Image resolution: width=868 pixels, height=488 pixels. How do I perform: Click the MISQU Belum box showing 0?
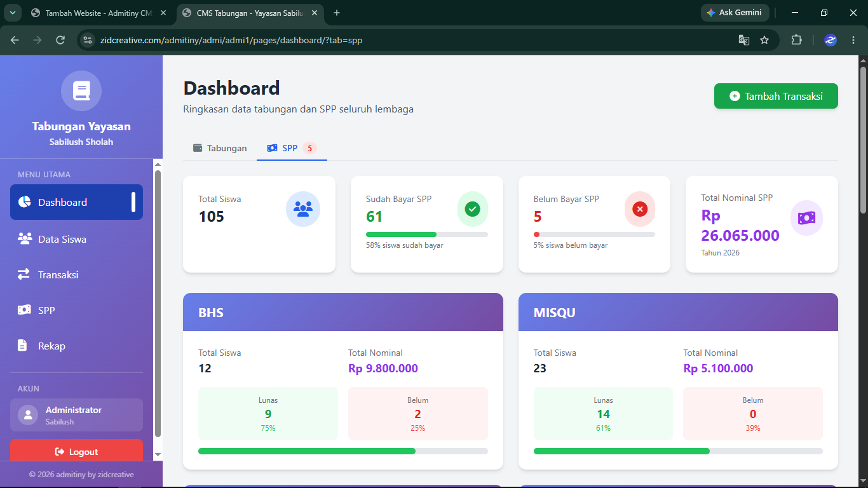[753, 414]
